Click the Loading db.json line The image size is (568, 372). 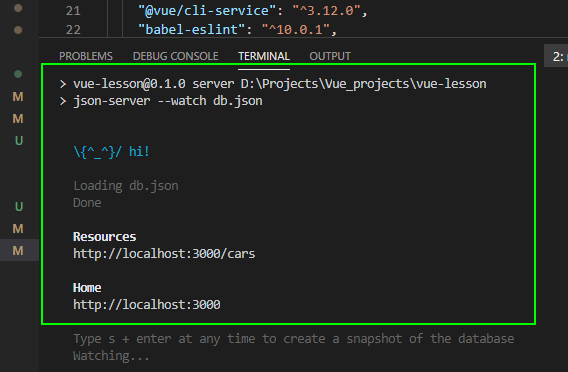[x=126, y=186]
